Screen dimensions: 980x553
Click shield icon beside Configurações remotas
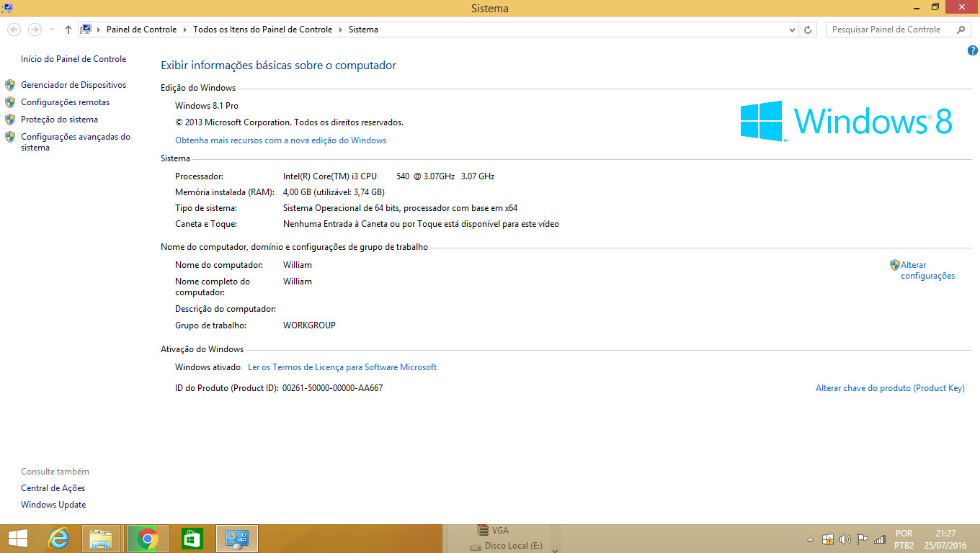10,102
